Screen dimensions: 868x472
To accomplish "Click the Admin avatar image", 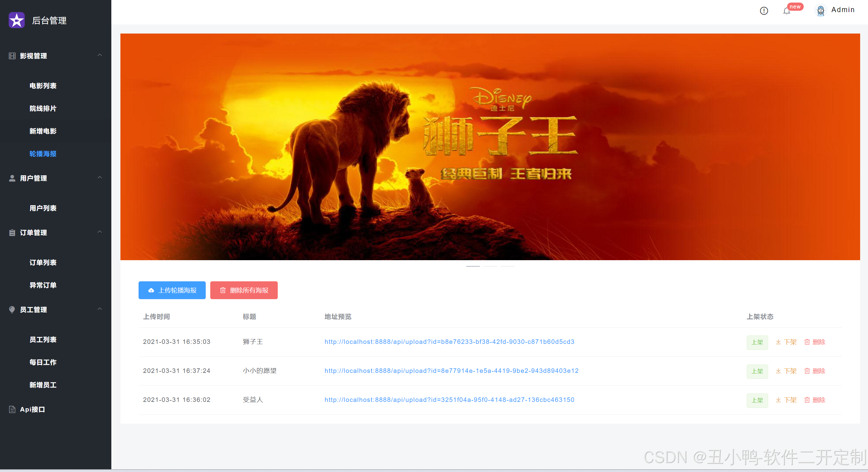I will click(821, 11).
